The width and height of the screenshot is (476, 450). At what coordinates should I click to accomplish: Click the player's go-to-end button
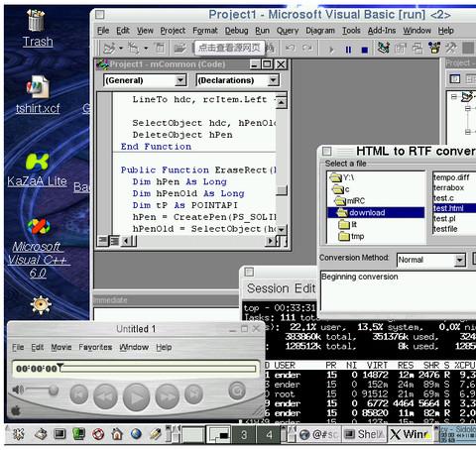(x=193, y=394)
